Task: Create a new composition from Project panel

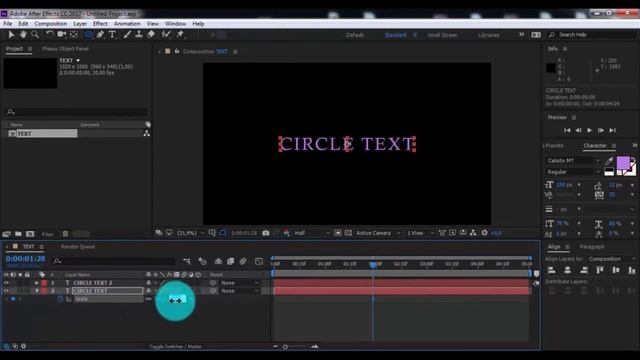Action: (x=30, y=234)
